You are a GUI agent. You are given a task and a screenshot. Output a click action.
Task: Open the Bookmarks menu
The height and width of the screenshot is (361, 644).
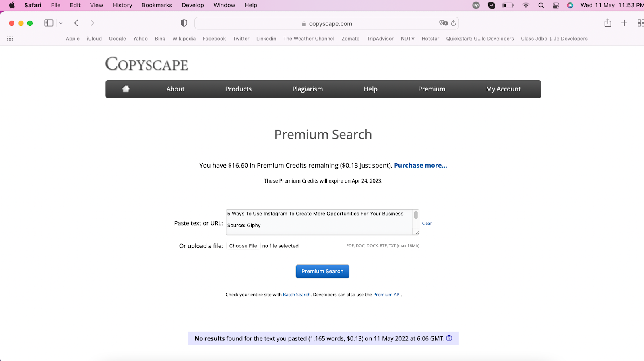(157, 5)
